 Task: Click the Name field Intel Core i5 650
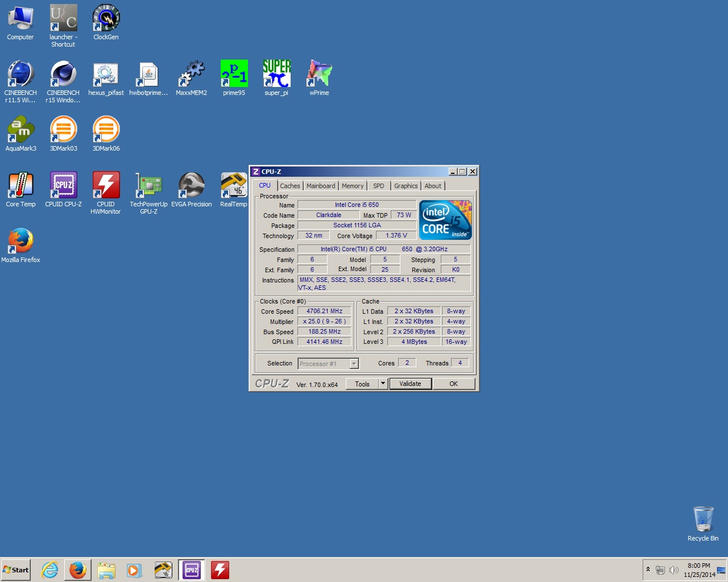pyautogui.click(x=357, y=205)
